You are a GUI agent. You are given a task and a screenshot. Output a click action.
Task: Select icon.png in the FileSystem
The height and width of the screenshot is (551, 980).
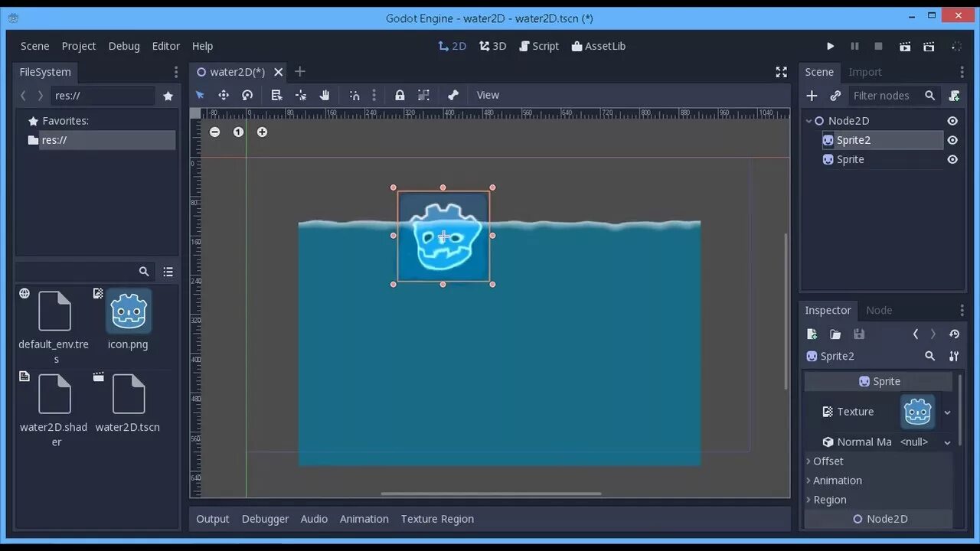pos(128,320)
